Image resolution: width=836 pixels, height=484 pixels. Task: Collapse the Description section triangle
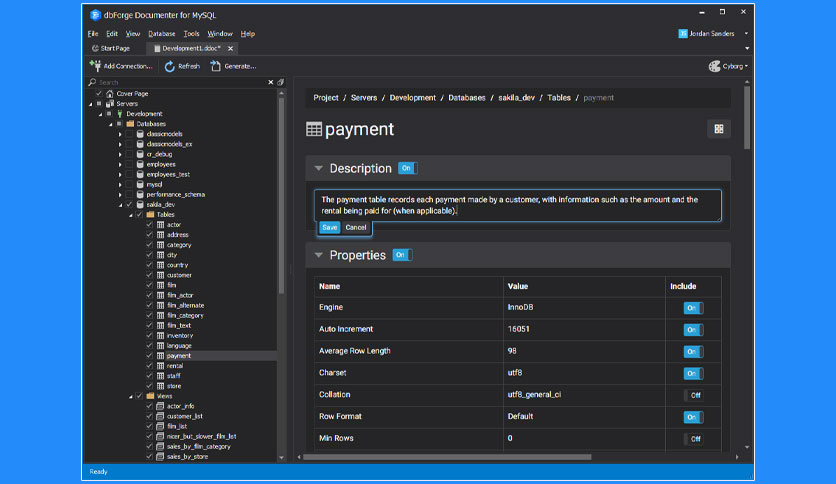[318, 168]
